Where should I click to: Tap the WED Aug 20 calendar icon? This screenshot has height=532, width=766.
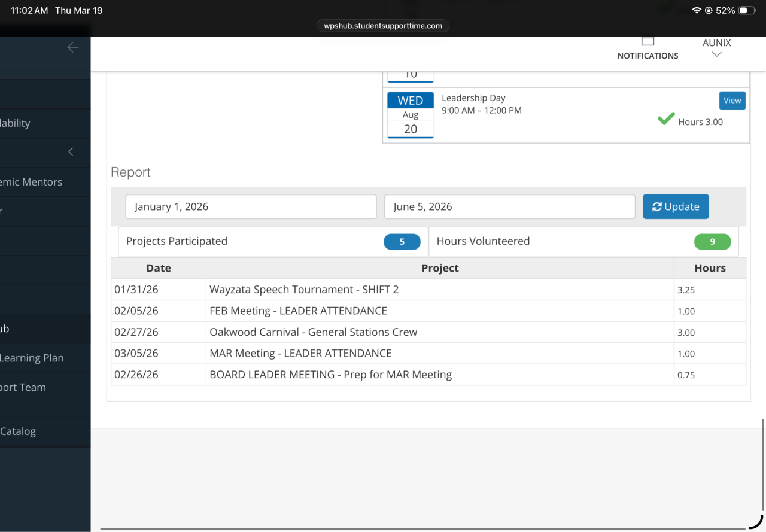tap(411, 115)
